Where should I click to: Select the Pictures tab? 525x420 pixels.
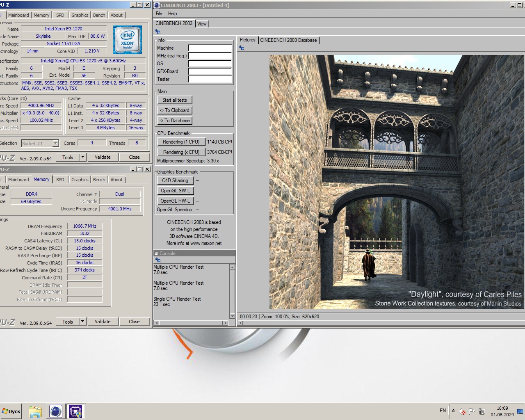(x=247, y=40)
